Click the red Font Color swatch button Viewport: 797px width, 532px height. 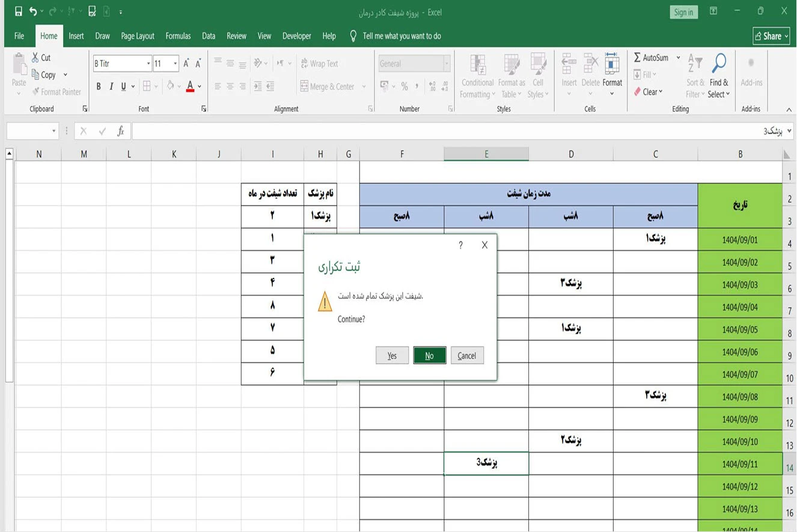190,87
